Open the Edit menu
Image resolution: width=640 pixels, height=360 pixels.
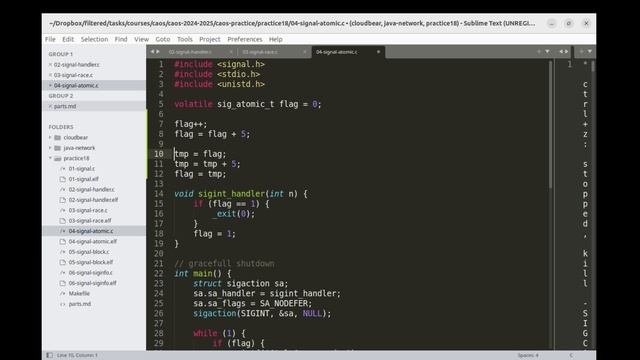pyautogui.click(x=68, y=39)
